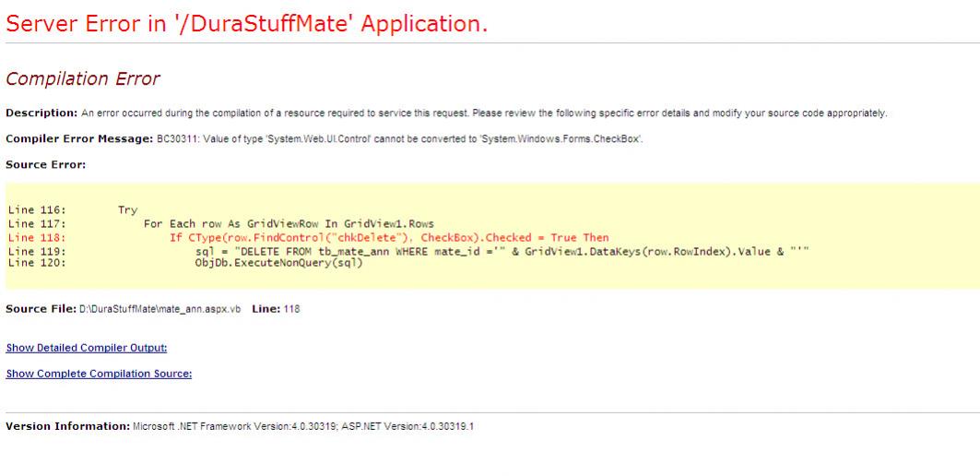Click the Description label text
This screenshot has height=476, width=980.
pos(41,113)
